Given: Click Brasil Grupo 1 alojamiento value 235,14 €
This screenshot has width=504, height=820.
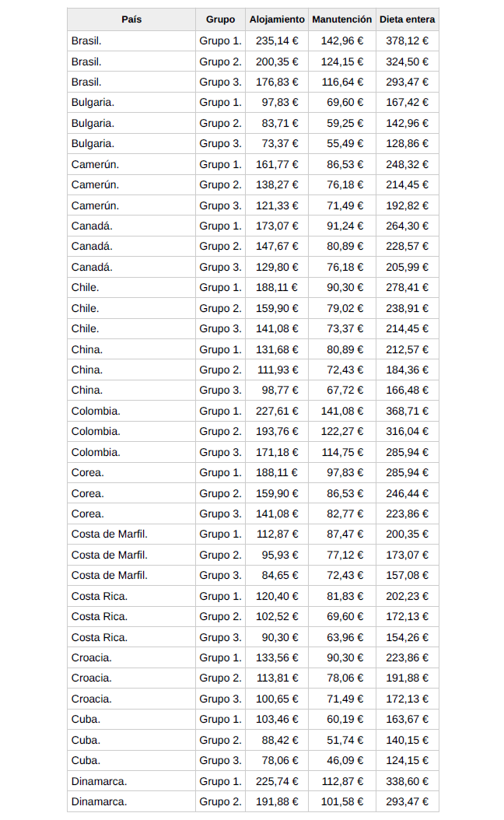Looking at the screenshot, I should 277,40.
